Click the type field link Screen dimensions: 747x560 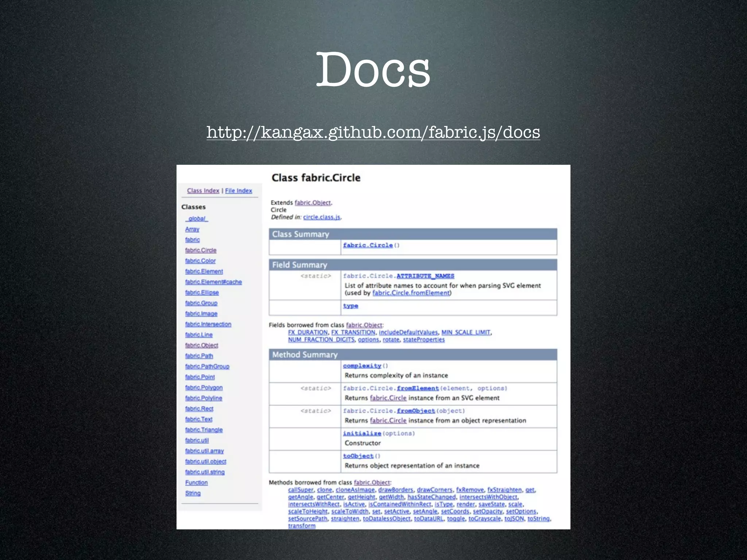tap(351, 306)
